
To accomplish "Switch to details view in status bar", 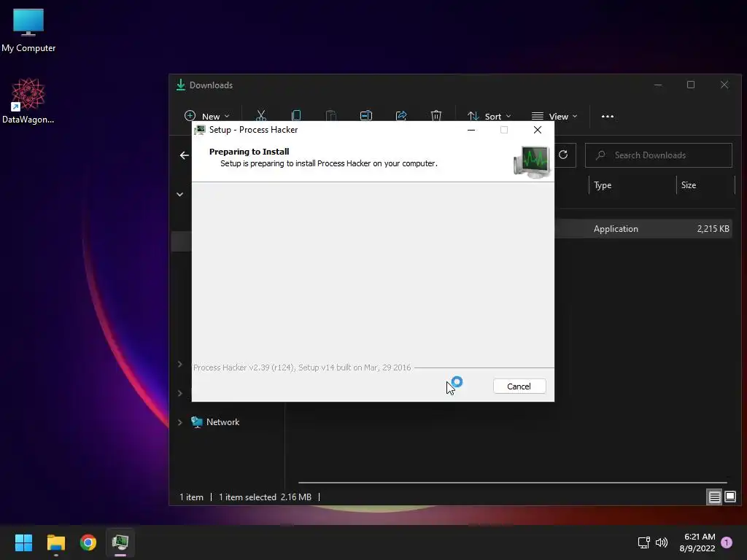I will click(x=715, y=497).
